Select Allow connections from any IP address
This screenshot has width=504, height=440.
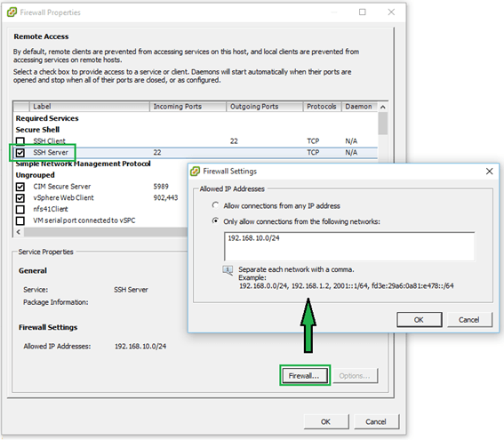point(215,205)
